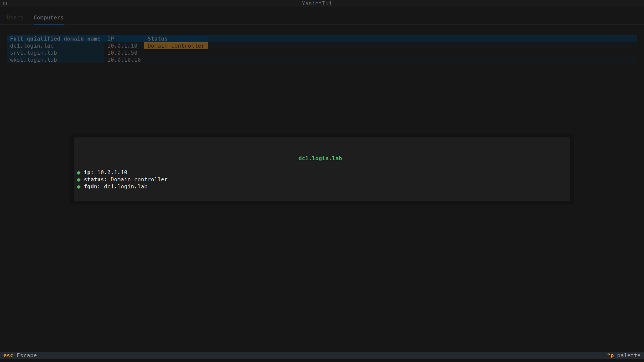This screenshot has width=644, height=362.
Task: Click the green bullet beside fqdn
Action: pos(79,187)
